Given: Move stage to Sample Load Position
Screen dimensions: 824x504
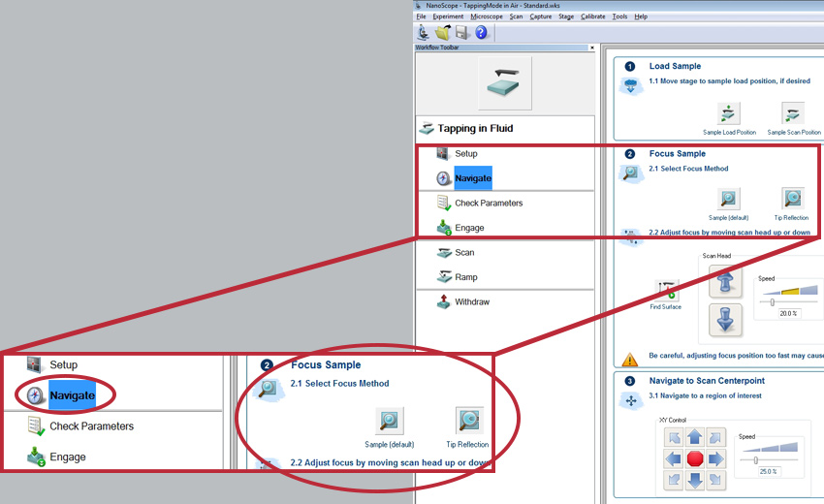Looking at the screenshot, I should pyautogui.click(x=729, y=113).
